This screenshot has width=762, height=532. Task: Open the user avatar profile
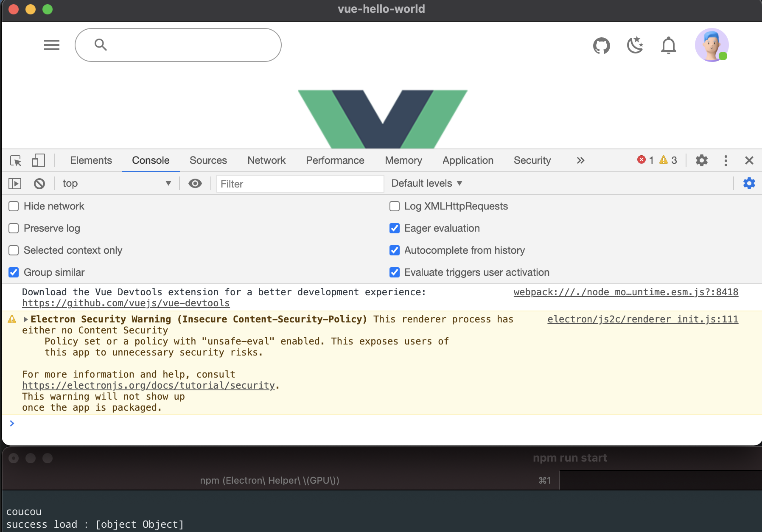point(712,45)
